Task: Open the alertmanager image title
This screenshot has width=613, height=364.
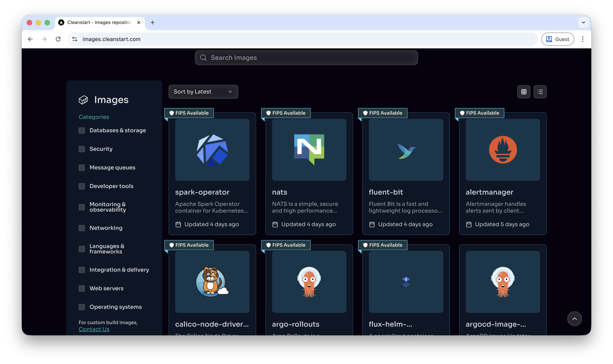Action: tap(489, 192)
